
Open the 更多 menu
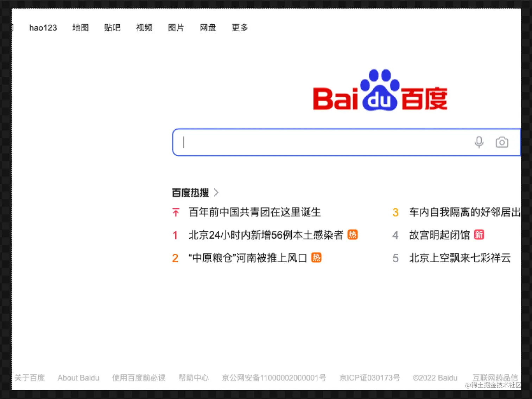point(239,28)
